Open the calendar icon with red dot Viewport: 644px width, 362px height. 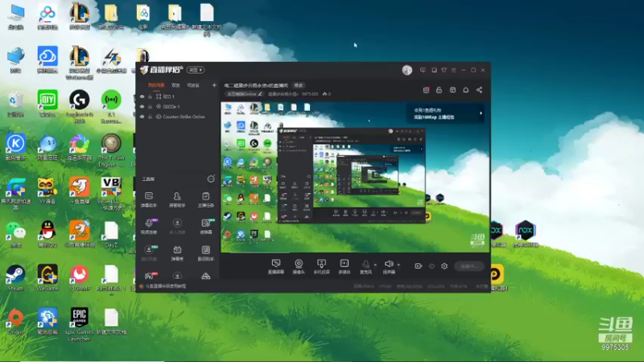pyautogui.click(x=427, y=90)
